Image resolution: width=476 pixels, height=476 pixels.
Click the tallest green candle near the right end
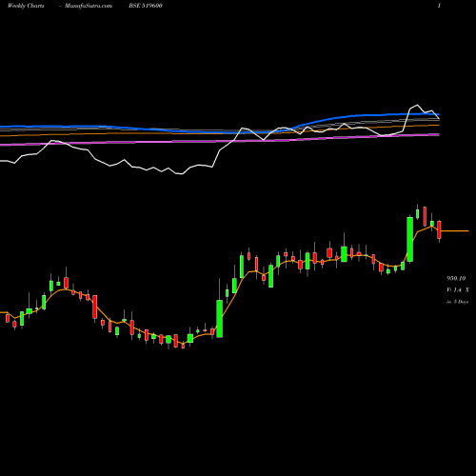[x=409, y=239]
